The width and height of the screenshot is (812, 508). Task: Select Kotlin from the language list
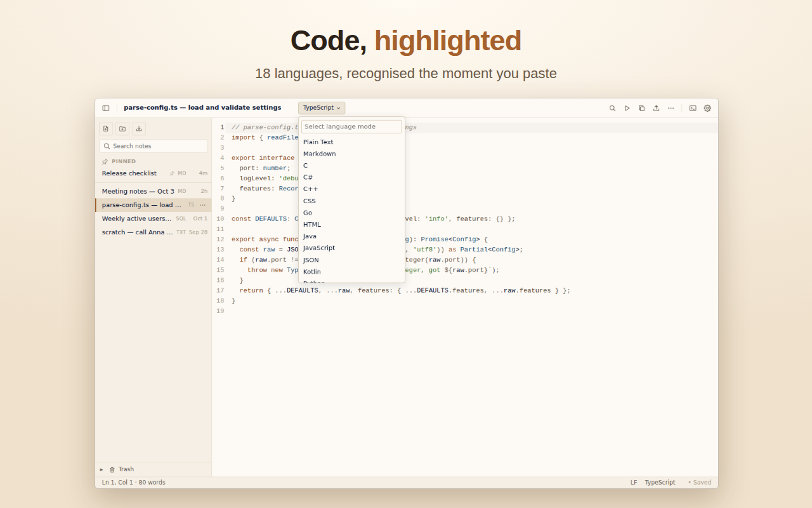pos(351,272)
